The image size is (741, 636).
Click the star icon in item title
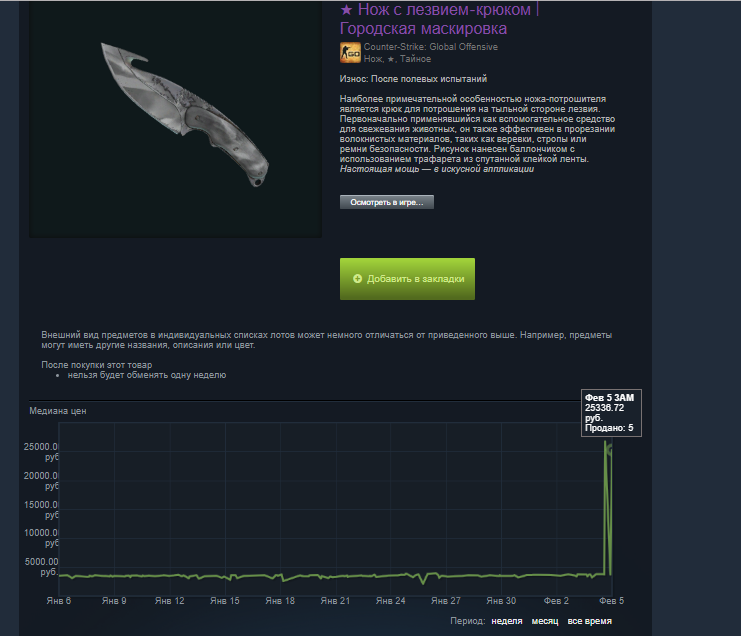346,9
